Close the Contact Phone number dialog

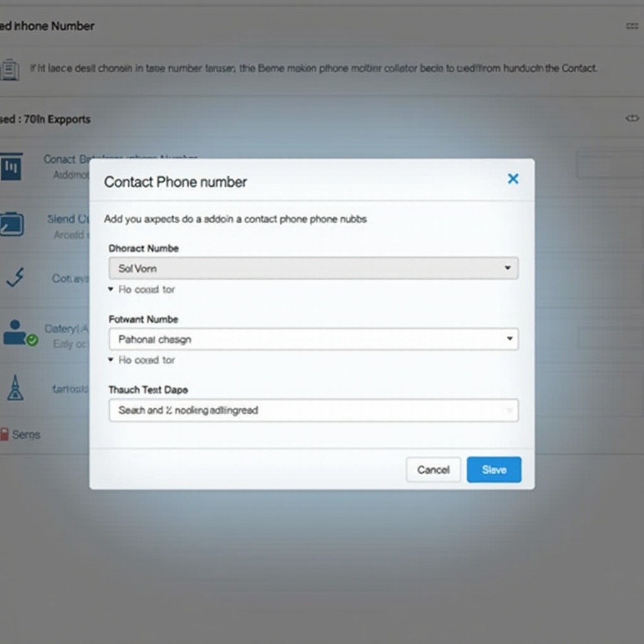(513, 179)
